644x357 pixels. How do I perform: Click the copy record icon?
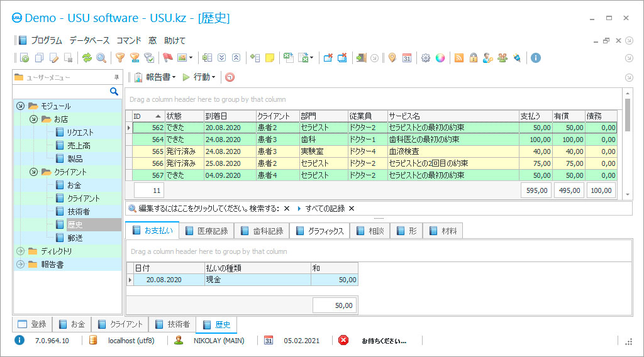pyautogui.click(x=39, y=58)
